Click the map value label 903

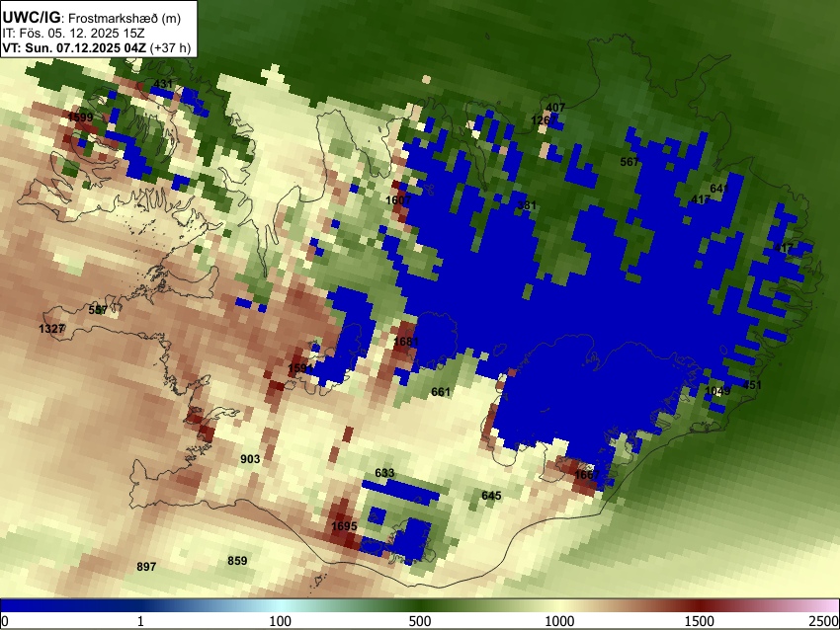click(250, 459)
